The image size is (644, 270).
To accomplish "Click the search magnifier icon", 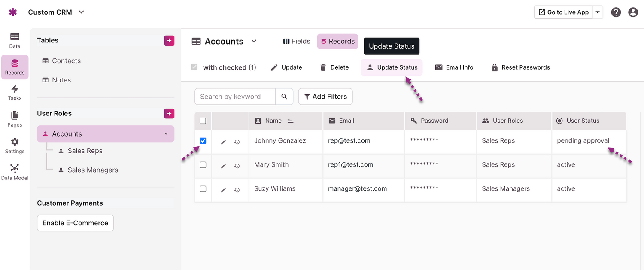I will 284,97.
